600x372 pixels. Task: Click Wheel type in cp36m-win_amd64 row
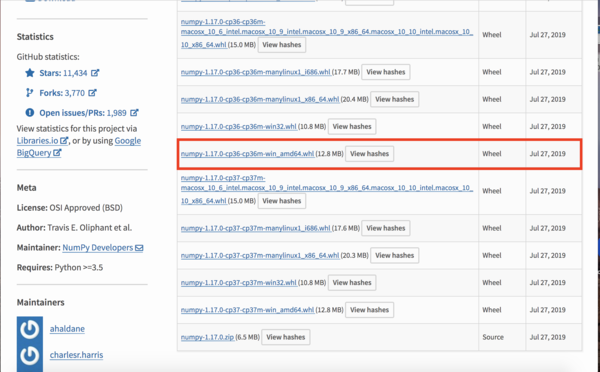tap(492, 153)
